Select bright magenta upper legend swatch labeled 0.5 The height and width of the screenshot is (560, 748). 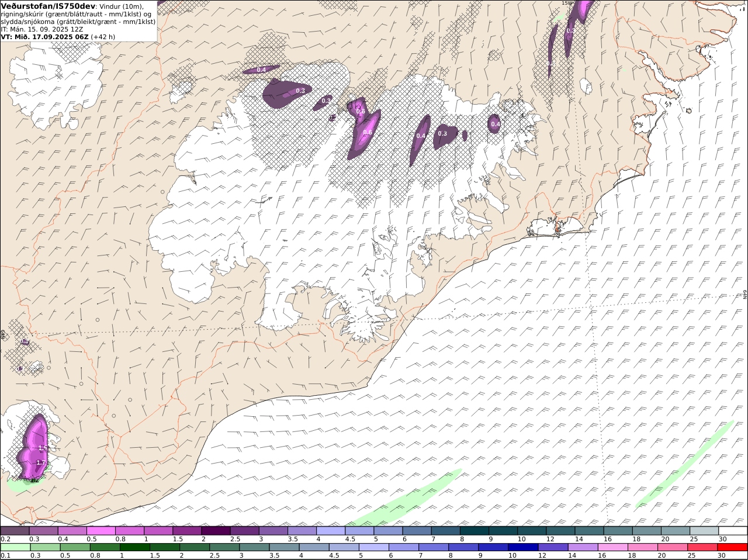point(101,531)
